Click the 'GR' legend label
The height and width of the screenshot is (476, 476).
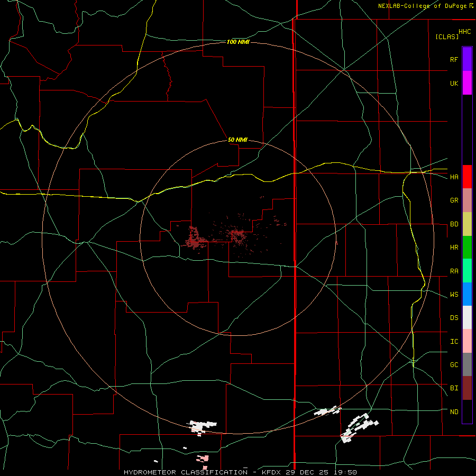[x=454, y=200]
